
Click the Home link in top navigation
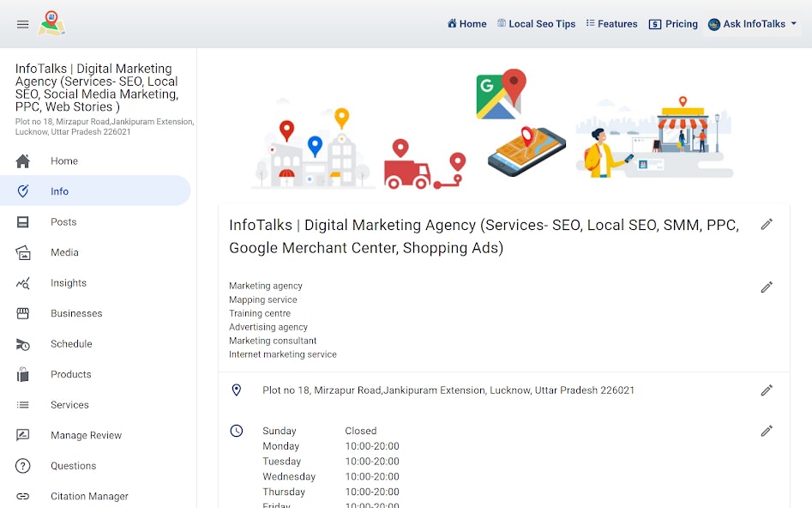[466, 24]
